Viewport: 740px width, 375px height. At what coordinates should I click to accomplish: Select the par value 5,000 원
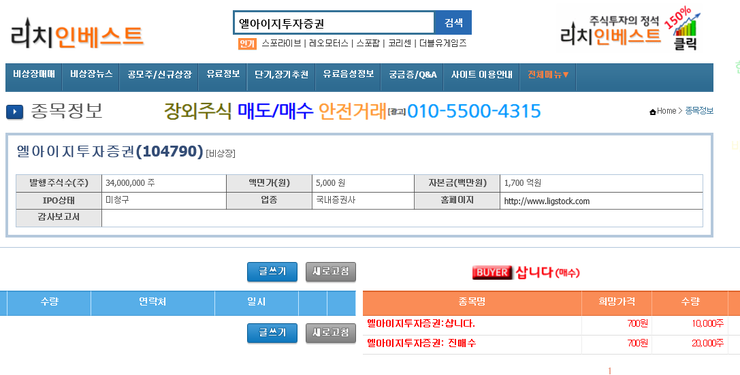pos(330,183)
